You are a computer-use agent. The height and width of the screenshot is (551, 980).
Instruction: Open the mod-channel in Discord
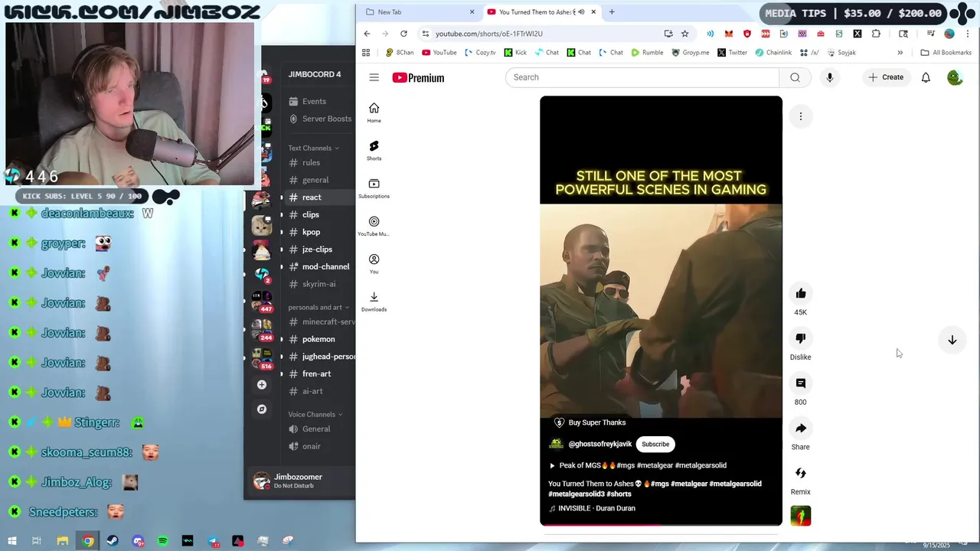point(325,267)
